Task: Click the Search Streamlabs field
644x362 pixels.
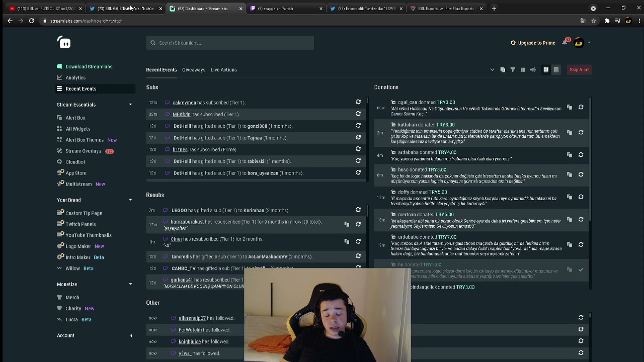Action: [x=230, y=43]
